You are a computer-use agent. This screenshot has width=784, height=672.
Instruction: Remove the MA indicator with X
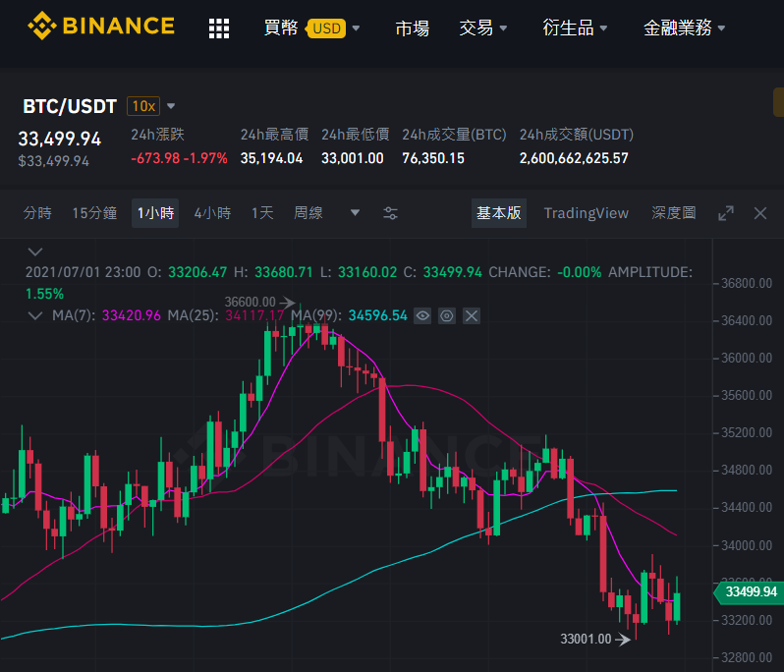point(472,316)
